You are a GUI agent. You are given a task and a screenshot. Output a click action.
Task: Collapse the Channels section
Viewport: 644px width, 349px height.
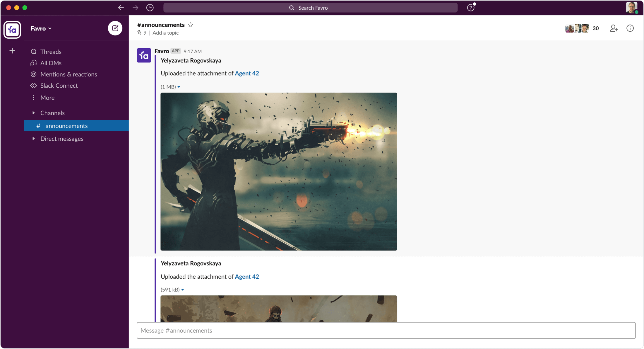tap(33, 113)
